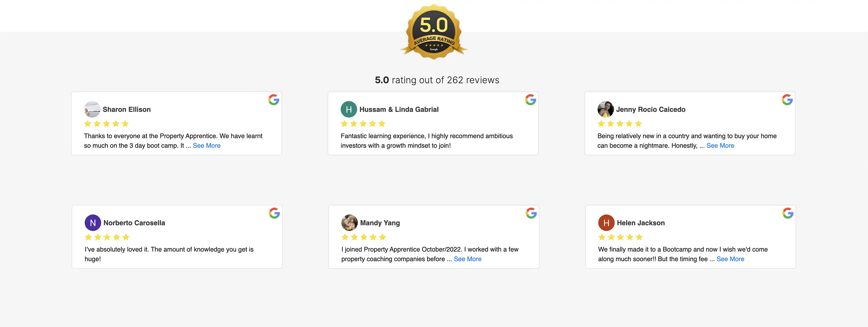Click the green H avatar for Hussam
This screenshot has width=868, height=327.
[349, 109]
